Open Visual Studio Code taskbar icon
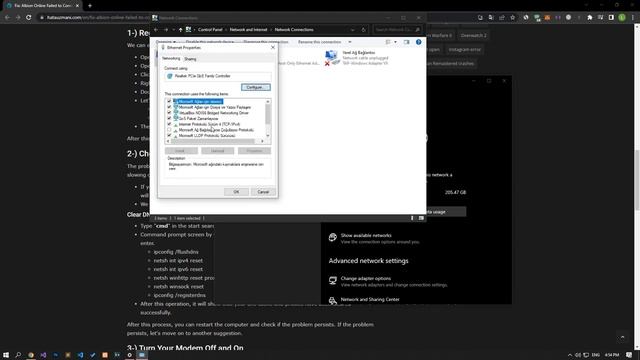 pyautogui.click(x=80, y=355)
